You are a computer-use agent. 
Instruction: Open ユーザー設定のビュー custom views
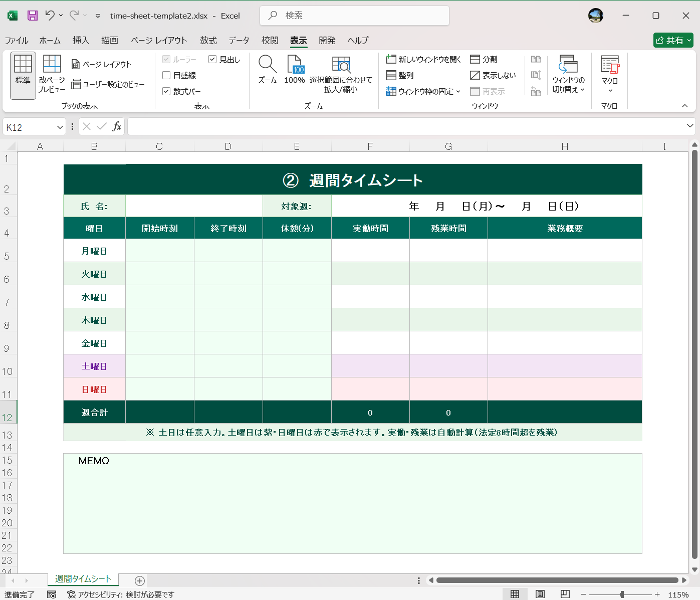point(108,84)
